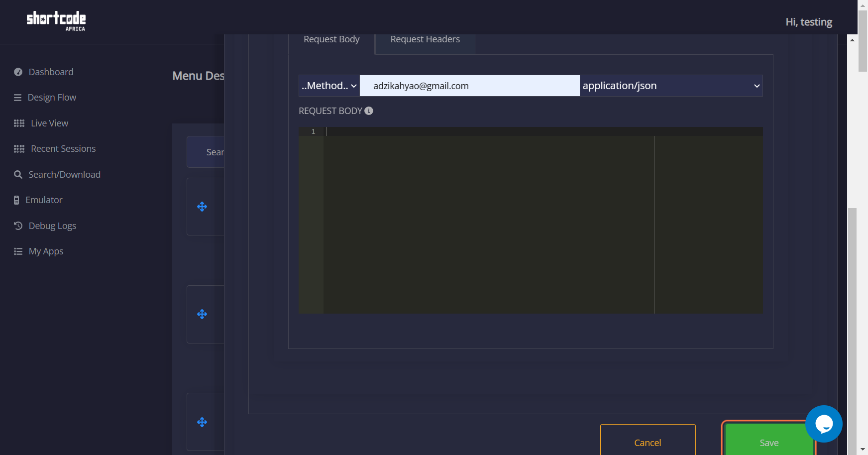Viewport: 868px width, 455px height.
Task: Click the Recent Sessions grid icon
Action: [19, 149]
